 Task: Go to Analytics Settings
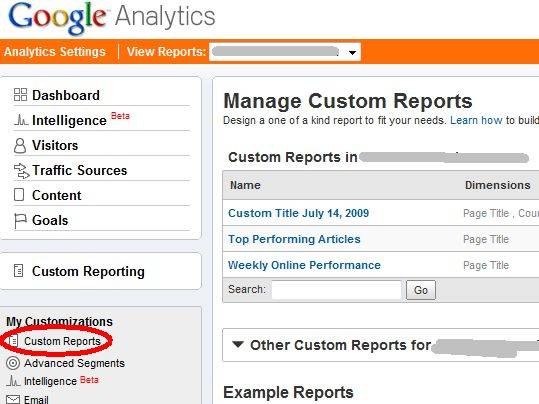[x=55, y=52]
